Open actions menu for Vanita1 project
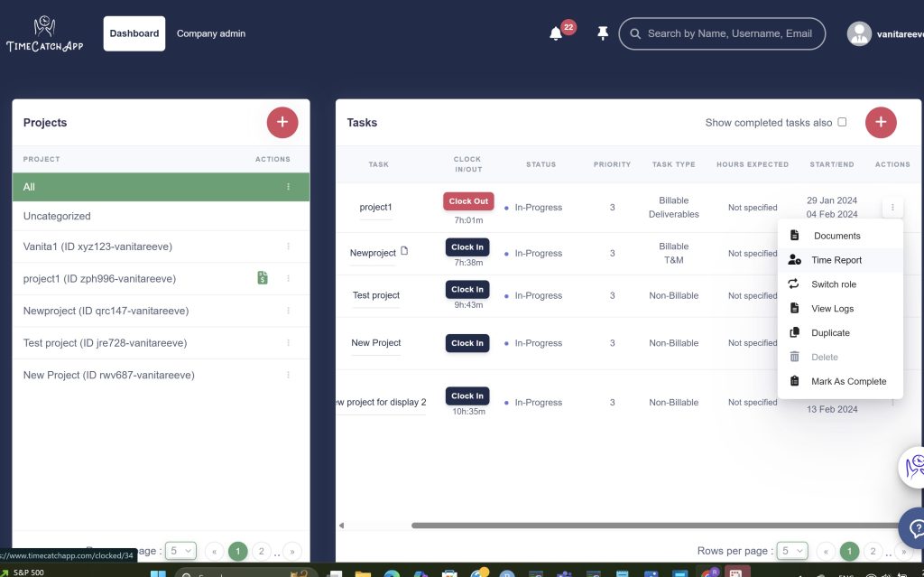The image size is (924, 577). click(x=289, y=247)
